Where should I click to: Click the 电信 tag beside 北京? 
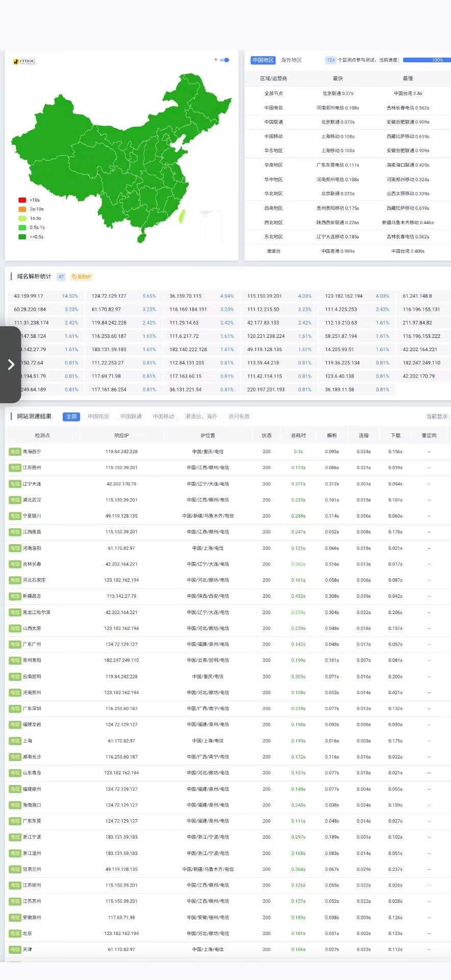click(15, 934)
